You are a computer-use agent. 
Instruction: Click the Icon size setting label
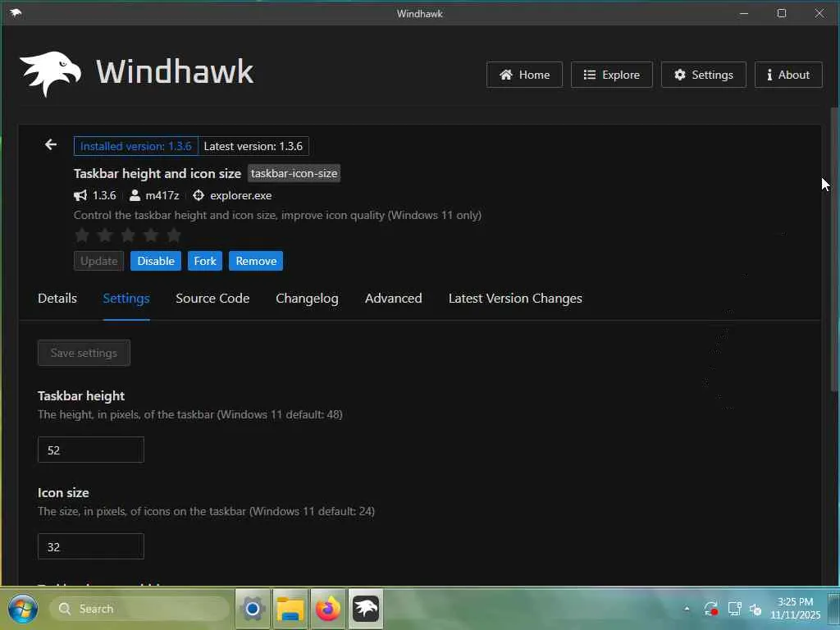[x=63, y=493]
